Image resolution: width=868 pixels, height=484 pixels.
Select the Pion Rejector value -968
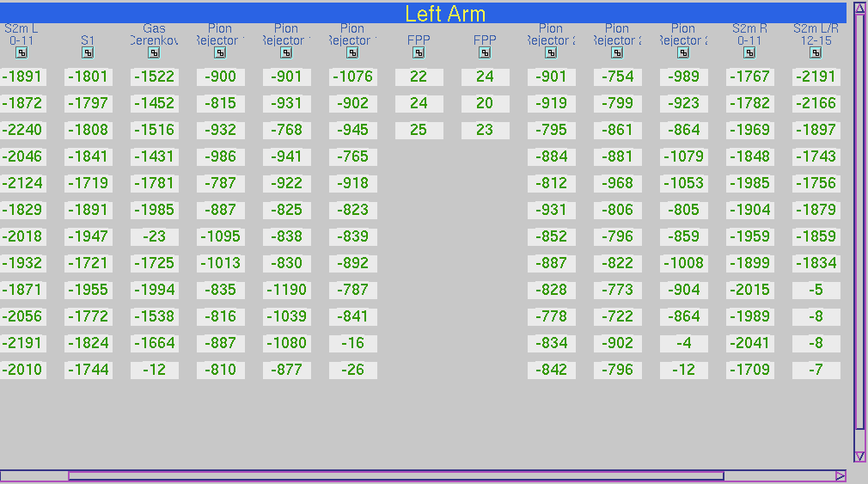[x=618, y=183]
